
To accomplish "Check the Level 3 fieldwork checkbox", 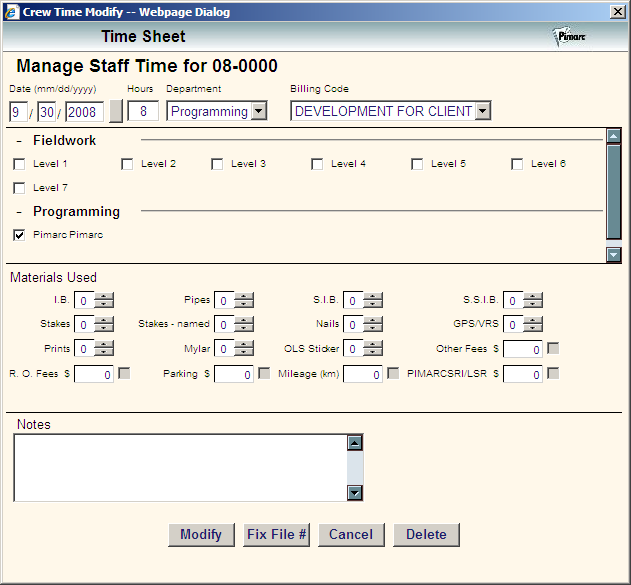I will click(217, 164).
